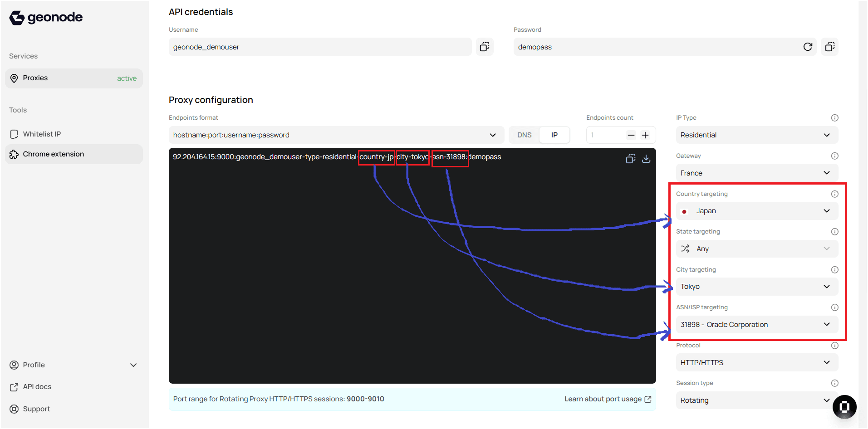Switch endpoint display to IP
The image size is (868, 429).
(x=554, y=135)
